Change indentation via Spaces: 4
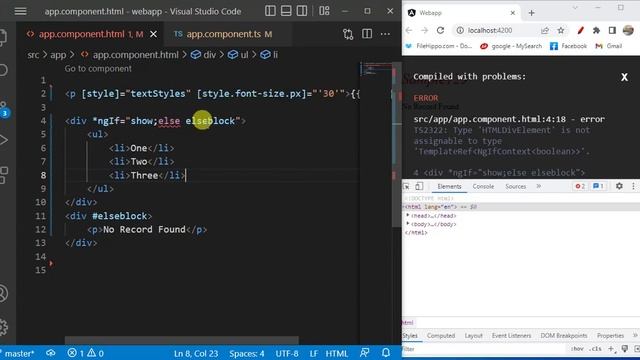 (247, 353)
